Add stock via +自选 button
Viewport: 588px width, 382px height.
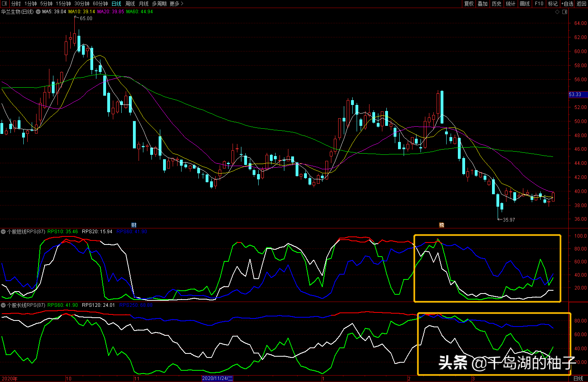coord(567,4)
